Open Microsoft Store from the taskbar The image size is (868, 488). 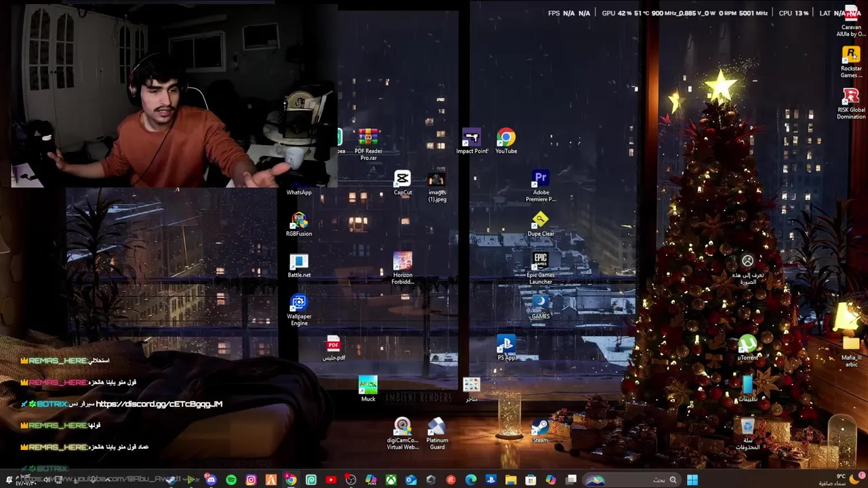[531, 480]
